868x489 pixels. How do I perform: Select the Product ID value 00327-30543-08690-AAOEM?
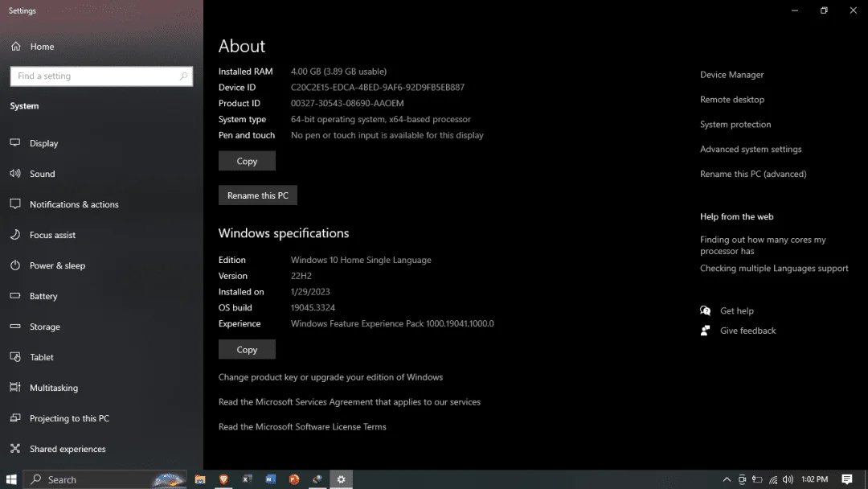click(x=347, y=104)
